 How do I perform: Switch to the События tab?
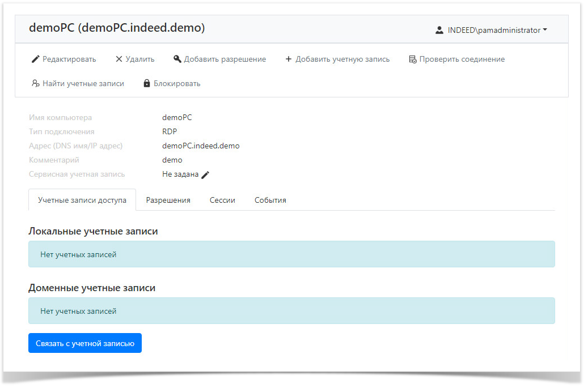(270, 200)
